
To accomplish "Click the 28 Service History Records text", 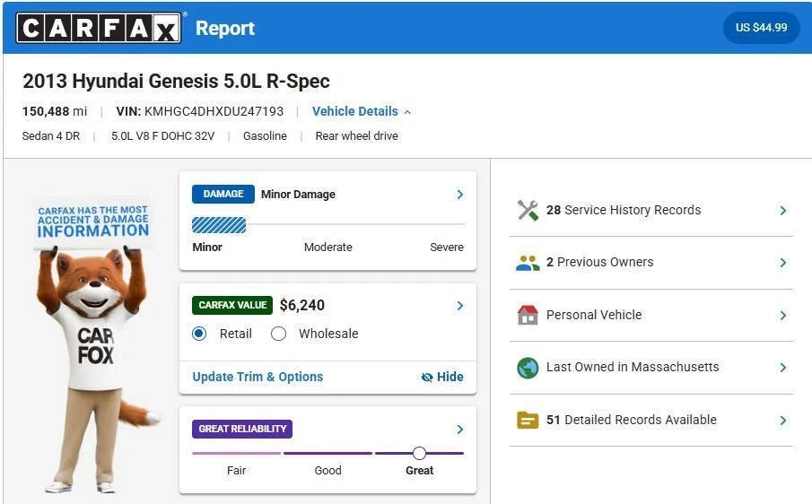I will [x=624, y=210].
